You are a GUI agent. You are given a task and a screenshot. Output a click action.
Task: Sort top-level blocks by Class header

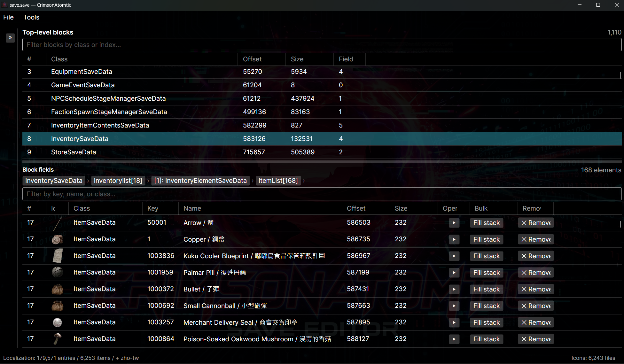[x=142, y=59]
